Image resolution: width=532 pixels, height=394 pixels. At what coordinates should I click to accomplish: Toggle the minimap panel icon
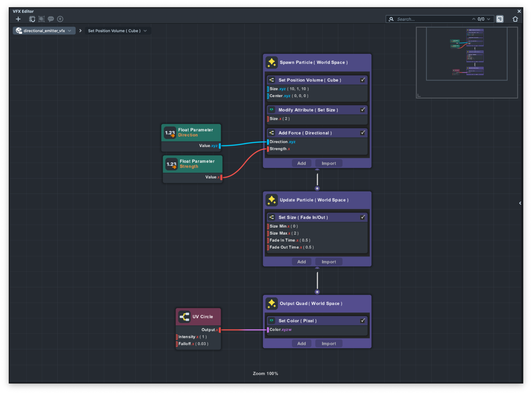(500, 19)
